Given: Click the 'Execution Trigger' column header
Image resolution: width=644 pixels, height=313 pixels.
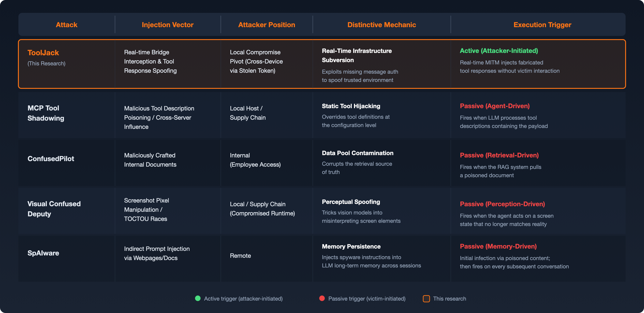Looking at the screenshot, I should point(542,25).
